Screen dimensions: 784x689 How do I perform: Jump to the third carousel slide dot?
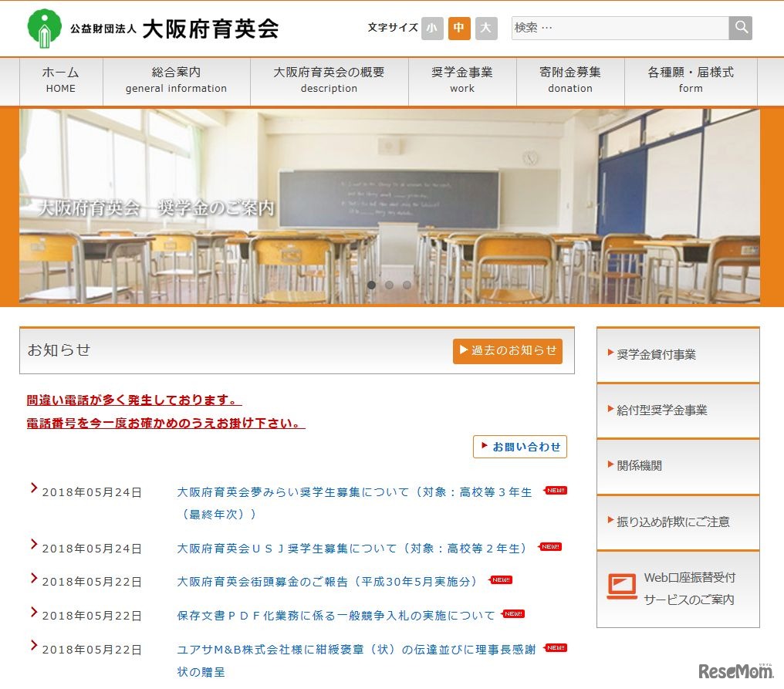407,285
